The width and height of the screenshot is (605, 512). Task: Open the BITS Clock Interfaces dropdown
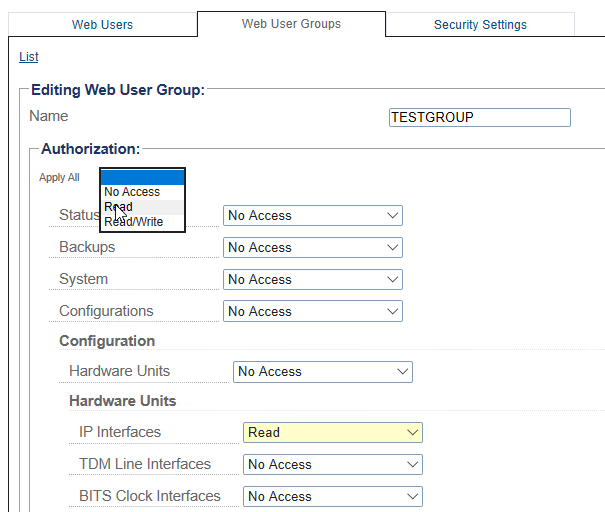pyautogui.click(x=333, y=496)
